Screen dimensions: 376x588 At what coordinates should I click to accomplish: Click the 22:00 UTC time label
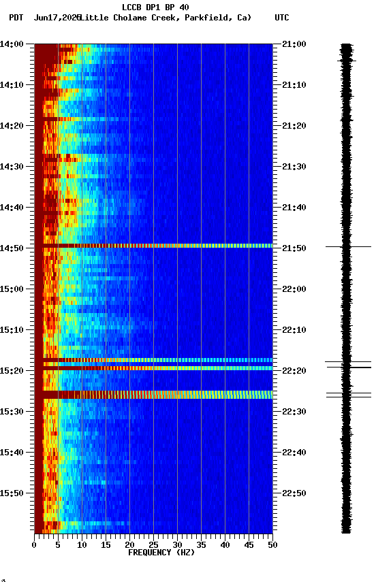coord(294,289)
